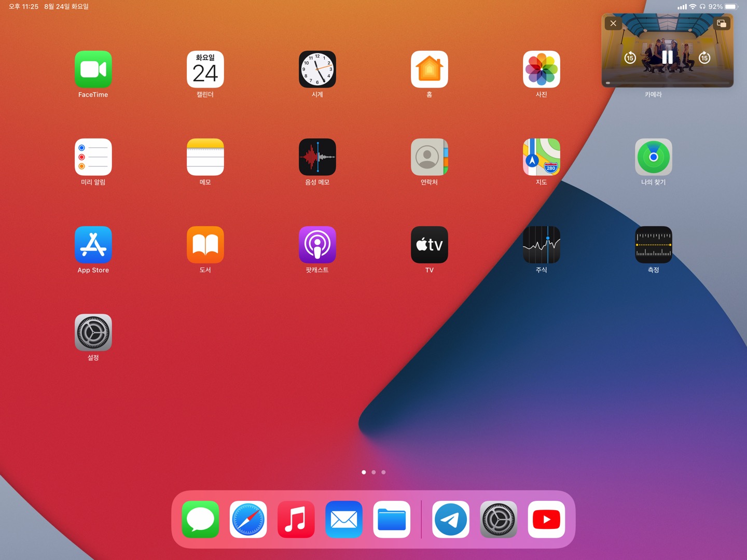The height and width of the screenshot is (560, 747).
Task: Restore PiP video to full screen
Action: [x=722, y=23]
